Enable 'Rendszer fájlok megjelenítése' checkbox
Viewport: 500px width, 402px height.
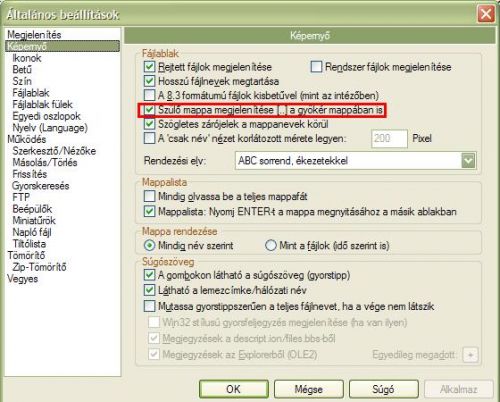coord(316,67)
